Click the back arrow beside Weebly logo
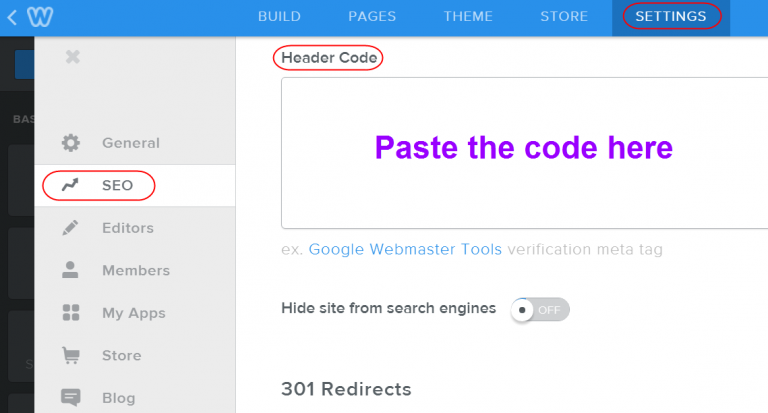 (12, 17)
